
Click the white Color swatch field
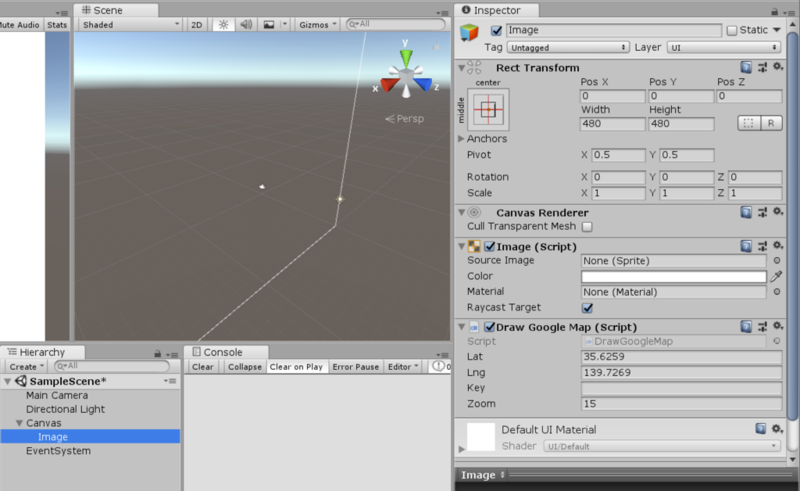[673, 277]
